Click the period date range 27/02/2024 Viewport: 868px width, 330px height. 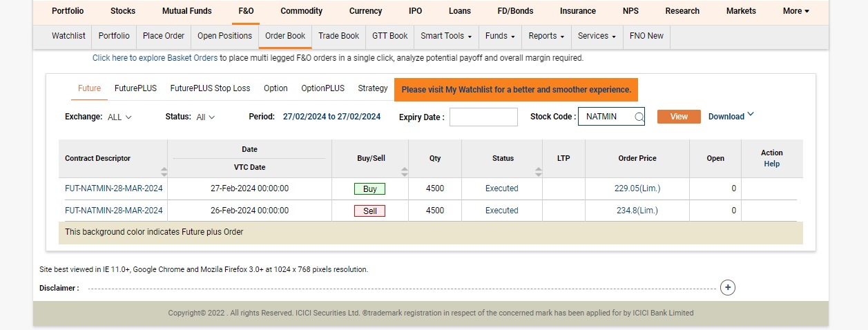[331, 117]
